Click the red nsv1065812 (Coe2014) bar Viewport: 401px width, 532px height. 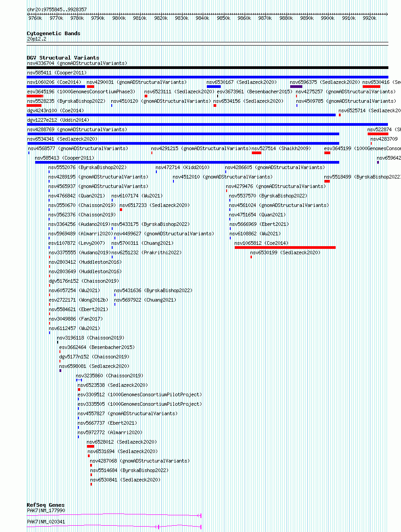[x=285, y=248]
